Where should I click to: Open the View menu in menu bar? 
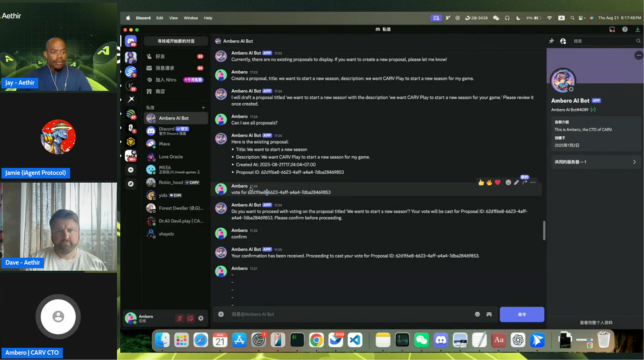point(173,18)
